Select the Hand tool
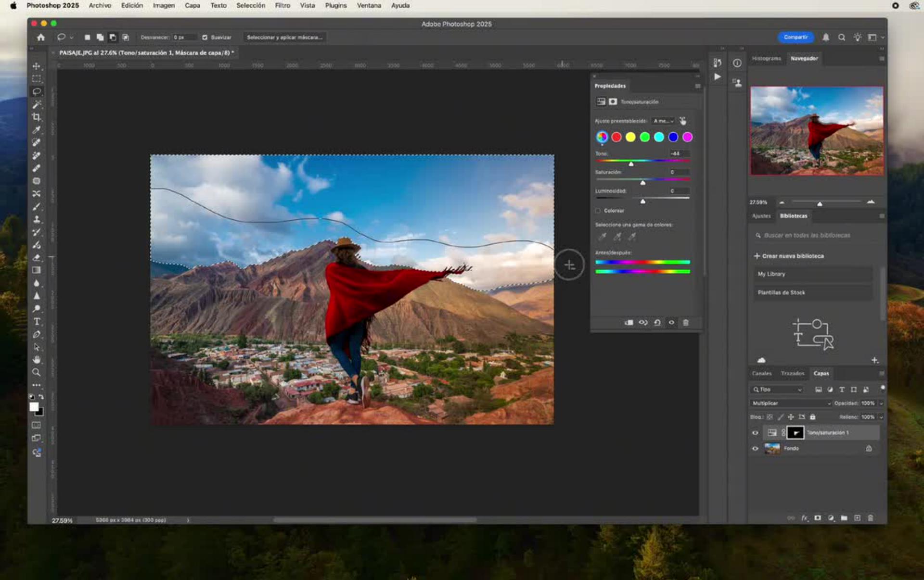The image size is (924, 580). 37,360
